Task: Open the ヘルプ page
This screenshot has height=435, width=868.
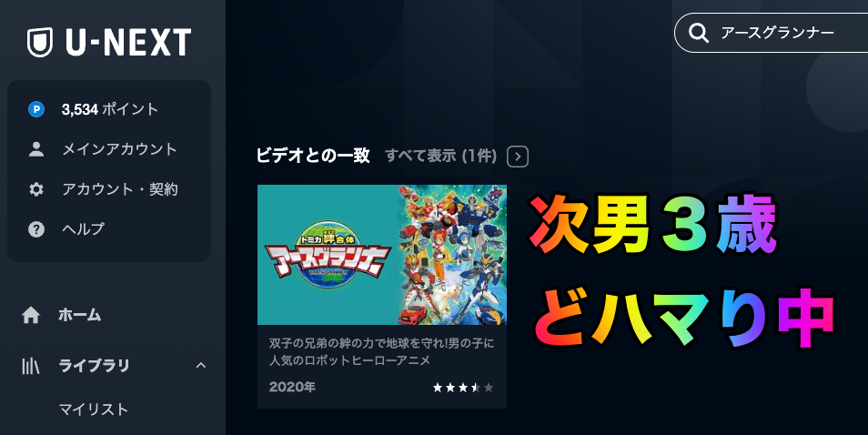Action: click(x=83, y=228)
